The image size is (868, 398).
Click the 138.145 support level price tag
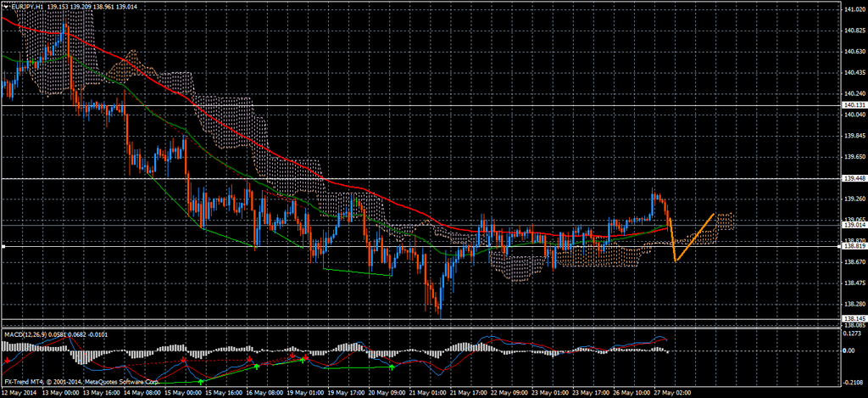[x=854, y=318]
